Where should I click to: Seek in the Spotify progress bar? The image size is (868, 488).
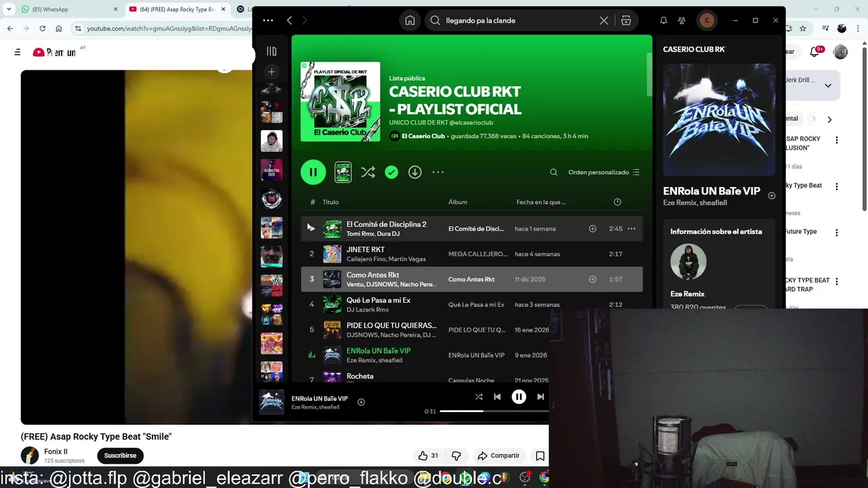pos(494,411)
